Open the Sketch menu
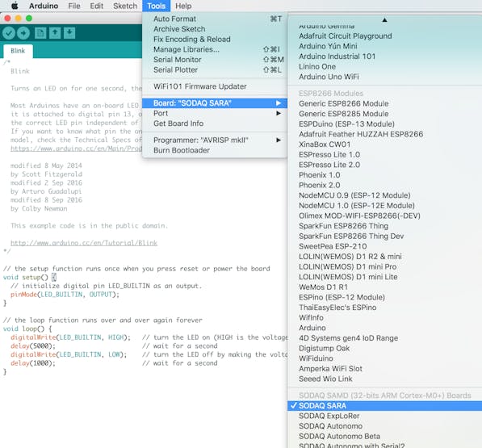The width and height of the screenshot is (482, 448). coord(125,6)
